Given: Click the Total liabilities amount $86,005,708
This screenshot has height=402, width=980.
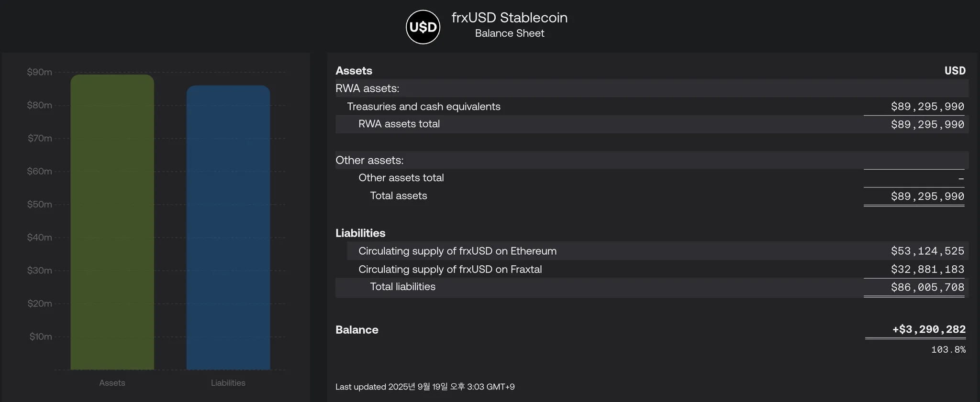Looking at the screenshot, I should [927, 287].
